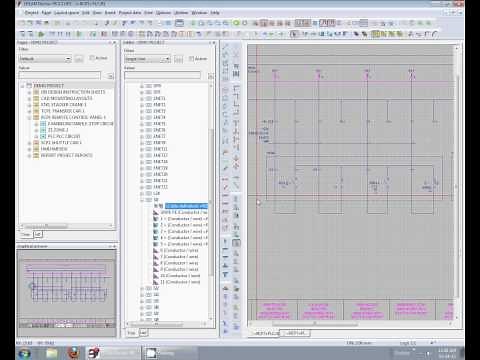Click vertical scrollbar of Cables tree
Image resolution: width=480 pixels, height=360 pixels.
click(x=211, y=203)
